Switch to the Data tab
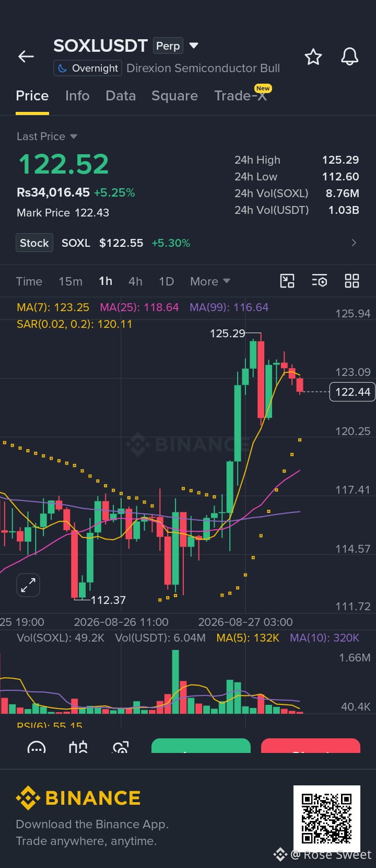376x868 pixels. coord(121,96)
